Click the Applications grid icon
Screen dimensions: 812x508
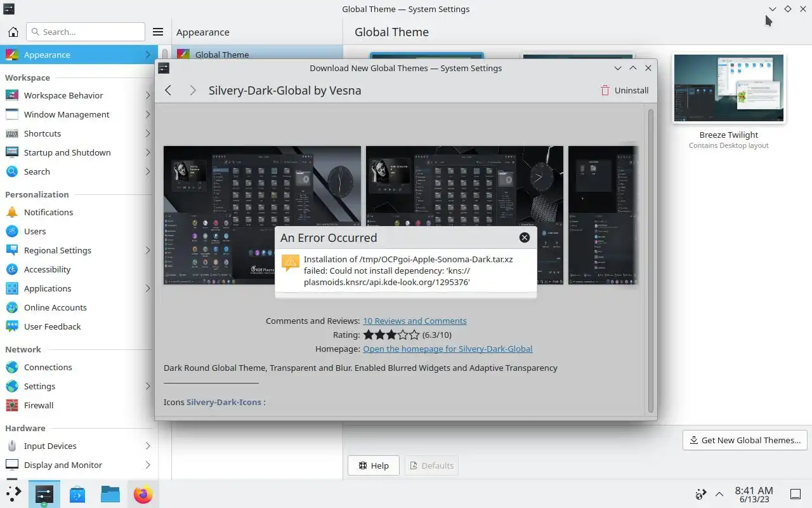12,288
